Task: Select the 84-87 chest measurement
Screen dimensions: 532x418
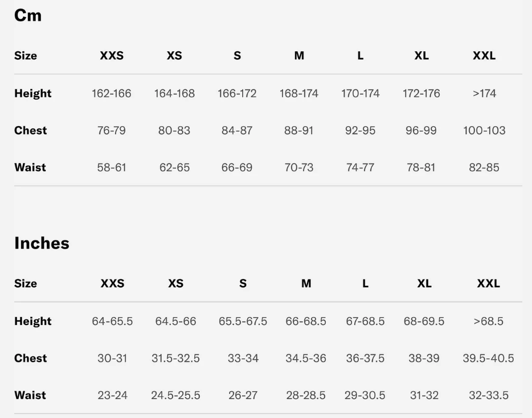Action: pyautogui.click(x=237, y=130)
